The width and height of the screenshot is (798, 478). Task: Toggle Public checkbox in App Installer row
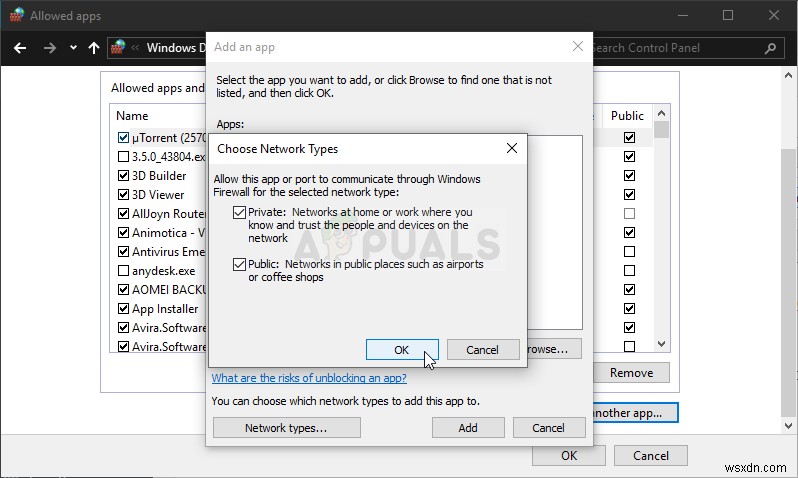pos(630,308)
